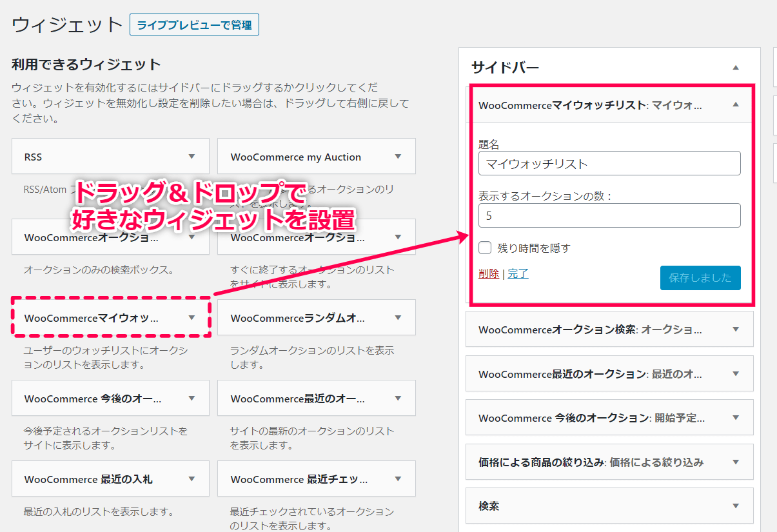This screenshot has height=532, width=777.
Task: Expand sidebar WooCommerce最近のオークション widget
Action: 736,373
